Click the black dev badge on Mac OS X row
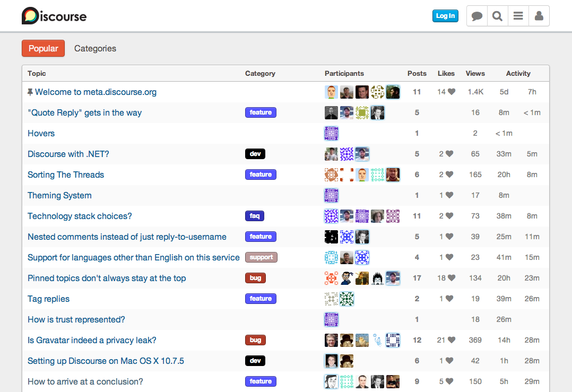Viewport: 572px width, 392px height. [x=255, y=361]
